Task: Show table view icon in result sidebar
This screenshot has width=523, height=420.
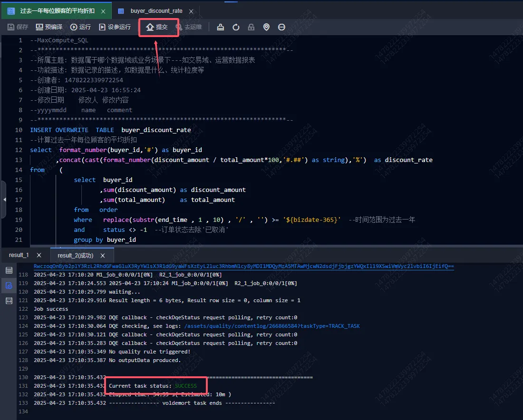Action: click(9, 270)
